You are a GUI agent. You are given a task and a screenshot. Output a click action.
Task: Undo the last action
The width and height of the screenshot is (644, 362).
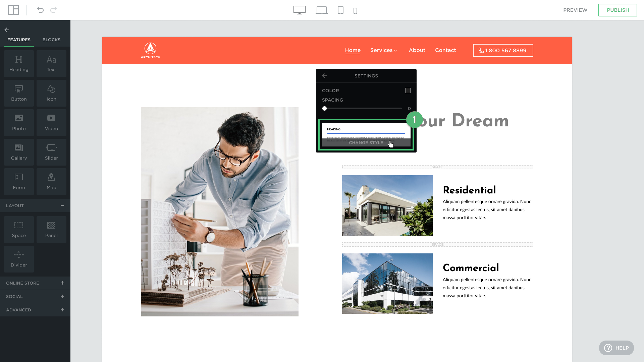pos(40,10)
